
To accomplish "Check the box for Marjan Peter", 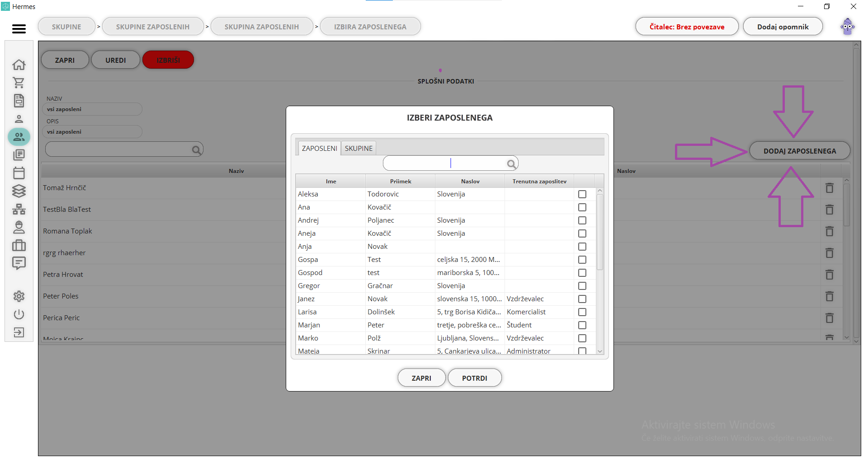I will (x=582, y=325).
